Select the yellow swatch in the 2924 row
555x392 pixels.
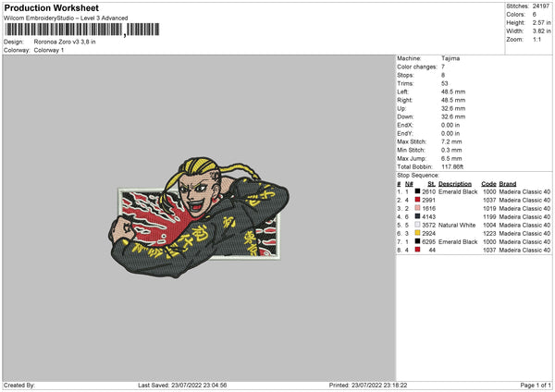(418, 233)
